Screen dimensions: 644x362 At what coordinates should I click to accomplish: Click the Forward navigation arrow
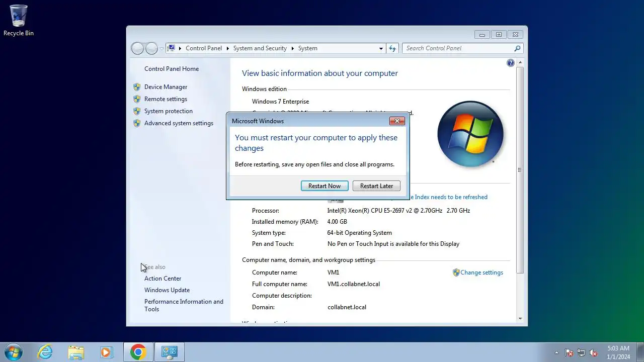[151, 48]
